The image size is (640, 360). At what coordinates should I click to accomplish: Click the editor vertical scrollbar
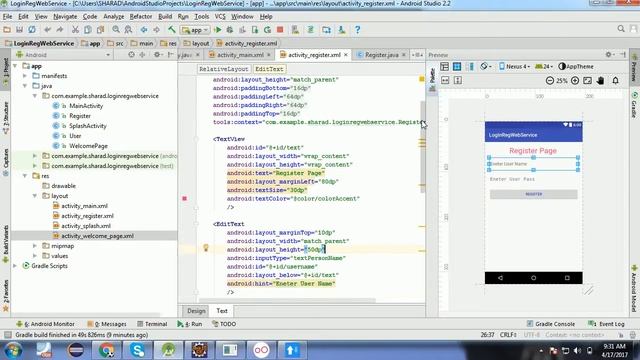(x=422, y=147)
